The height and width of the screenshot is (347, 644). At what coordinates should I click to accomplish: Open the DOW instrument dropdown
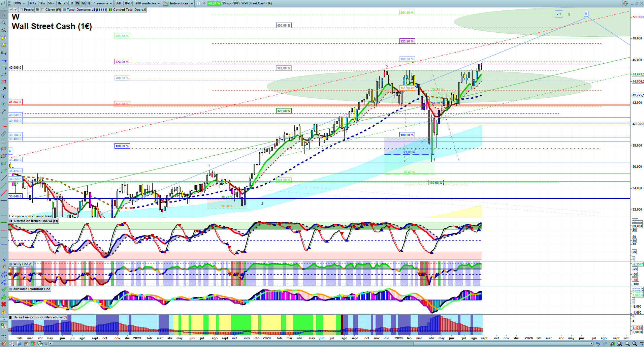19,3
